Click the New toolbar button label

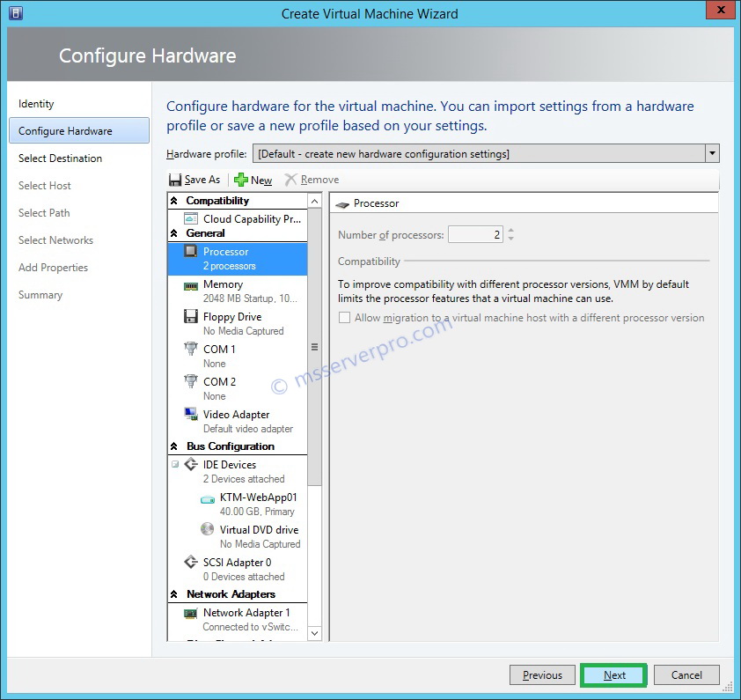[261, 181]
